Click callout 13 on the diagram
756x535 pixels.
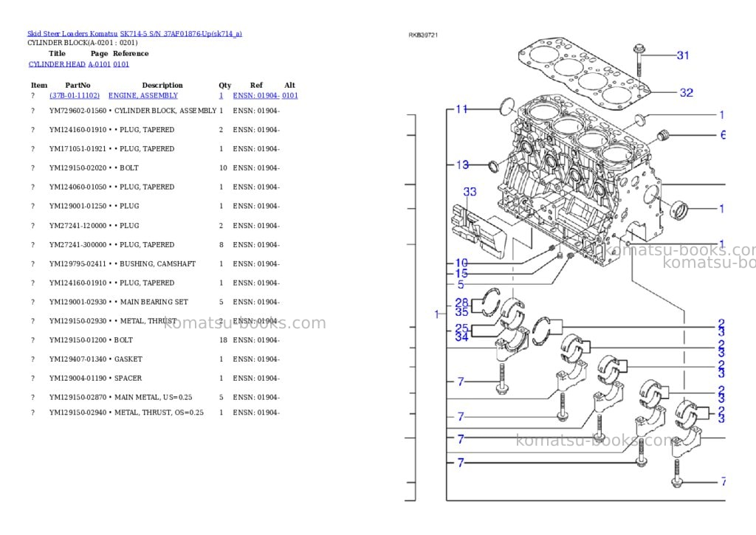462,165
